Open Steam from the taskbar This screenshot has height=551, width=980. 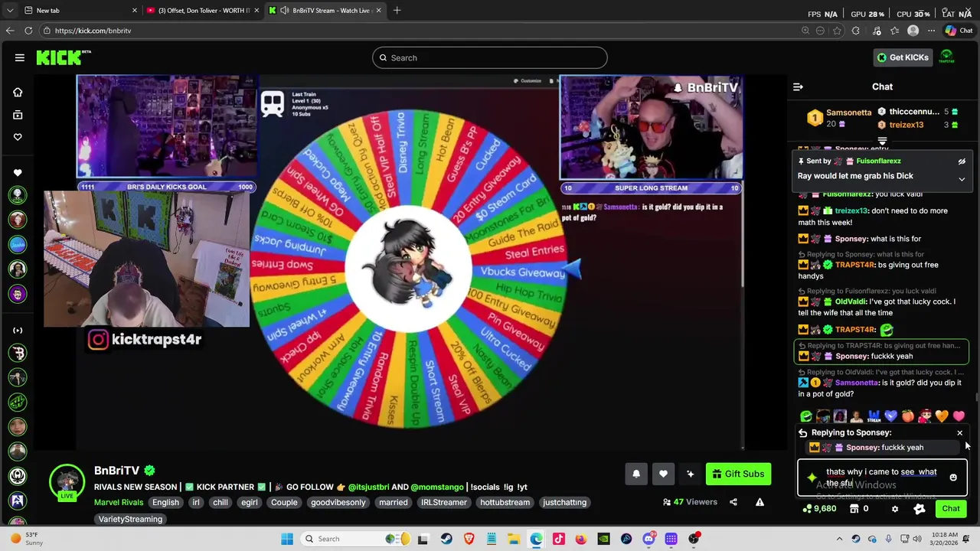click(x=446, y=539)
